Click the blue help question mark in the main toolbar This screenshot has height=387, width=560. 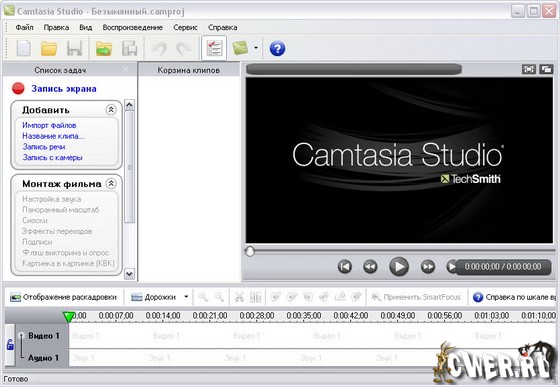click(x=277, y=49)
